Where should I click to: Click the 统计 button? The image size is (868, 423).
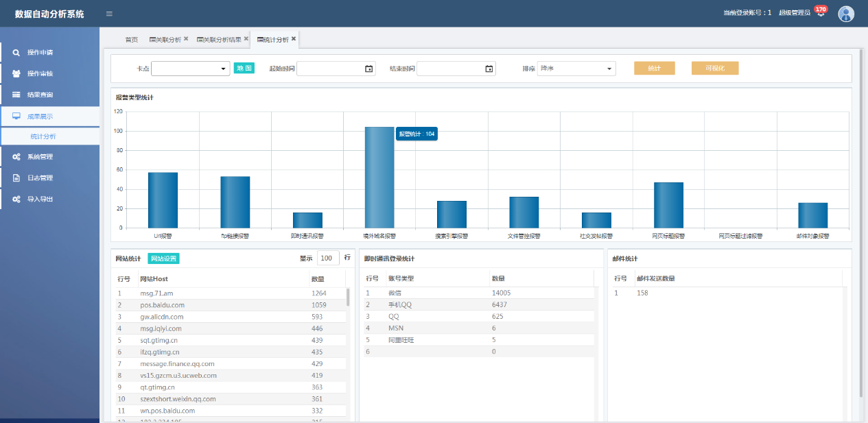coord(654,69)
